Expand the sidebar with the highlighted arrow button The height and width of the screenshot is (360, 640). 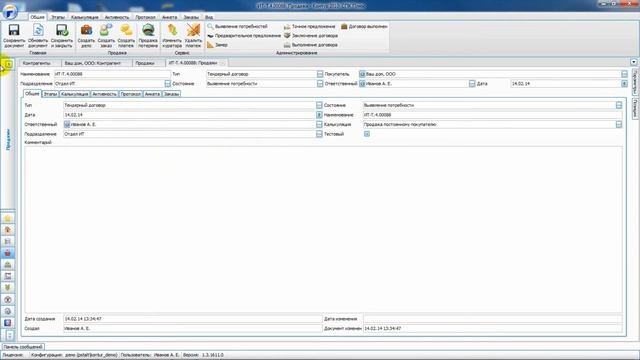(x=8, y=64)
